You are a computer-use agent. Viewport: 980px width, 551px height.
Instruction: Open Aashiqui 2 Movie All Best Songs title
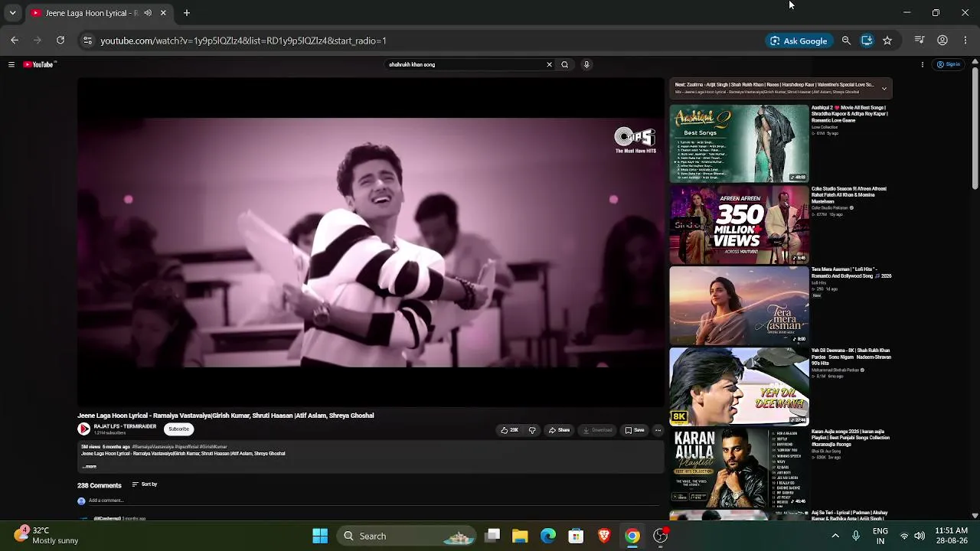[x=849, y=114]
